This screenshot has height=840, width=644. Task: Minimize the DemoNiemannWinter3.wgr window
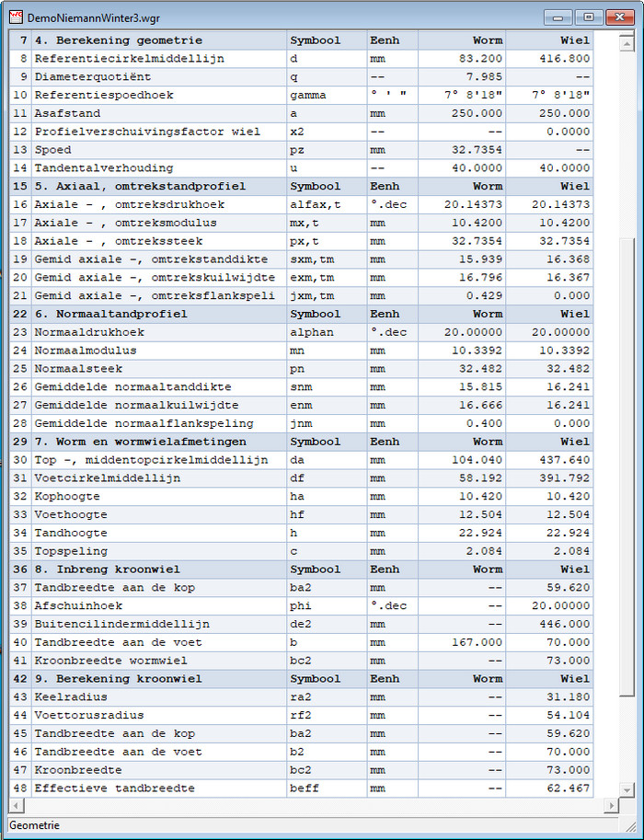pos(558,17)
